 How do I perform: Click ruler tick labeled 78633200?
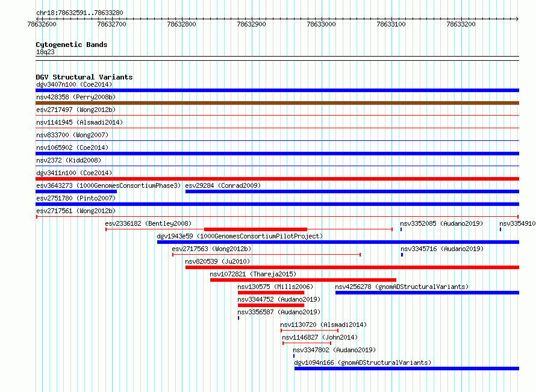tap(461, 24)
